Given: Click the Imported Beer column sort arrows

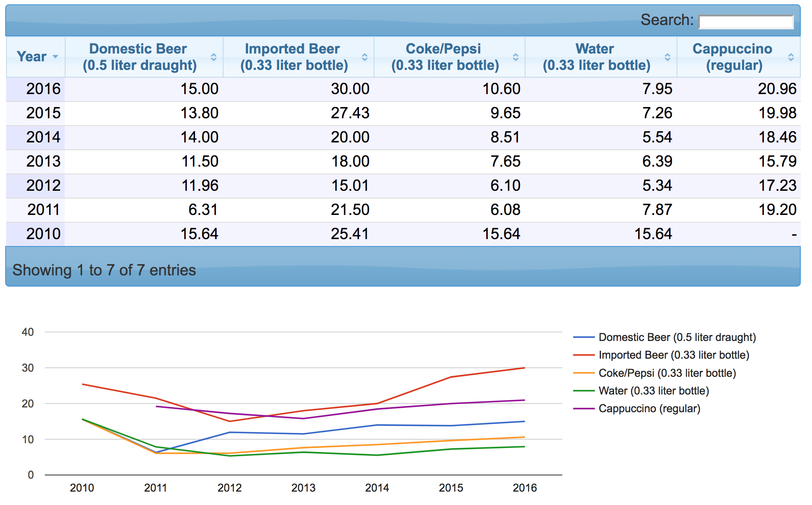Looking at the screenshot, I should [x=365, y=57].
